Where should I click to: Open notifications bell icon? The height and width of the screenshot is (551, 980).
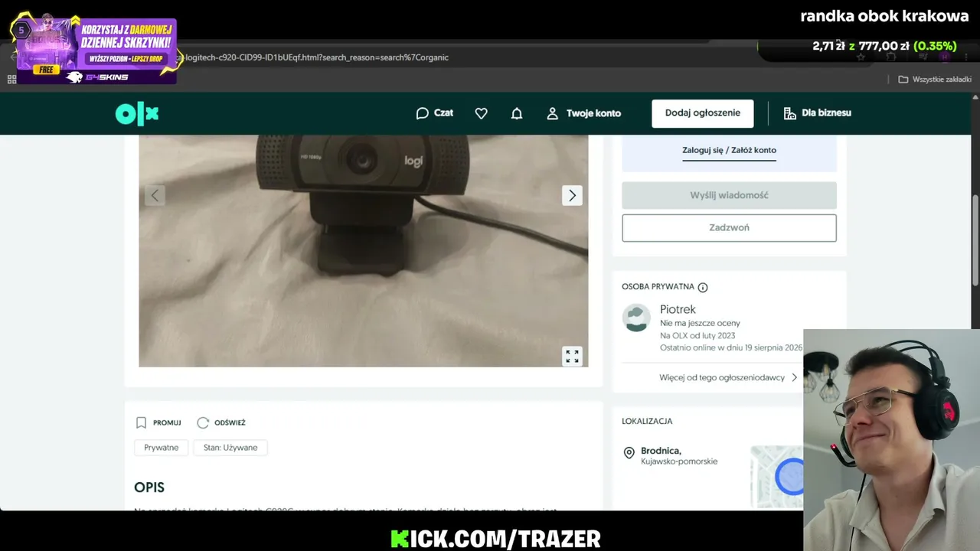517,113
